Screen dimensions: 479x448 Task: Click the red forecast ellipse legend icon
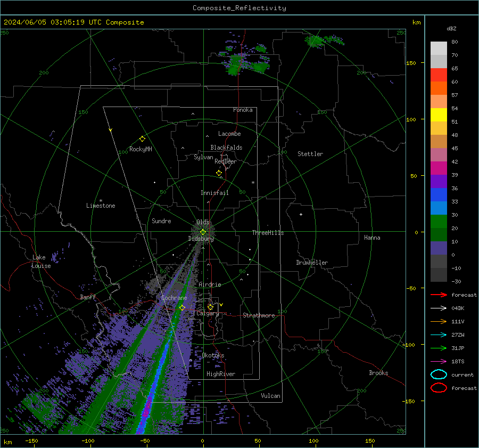coord(439,388)
